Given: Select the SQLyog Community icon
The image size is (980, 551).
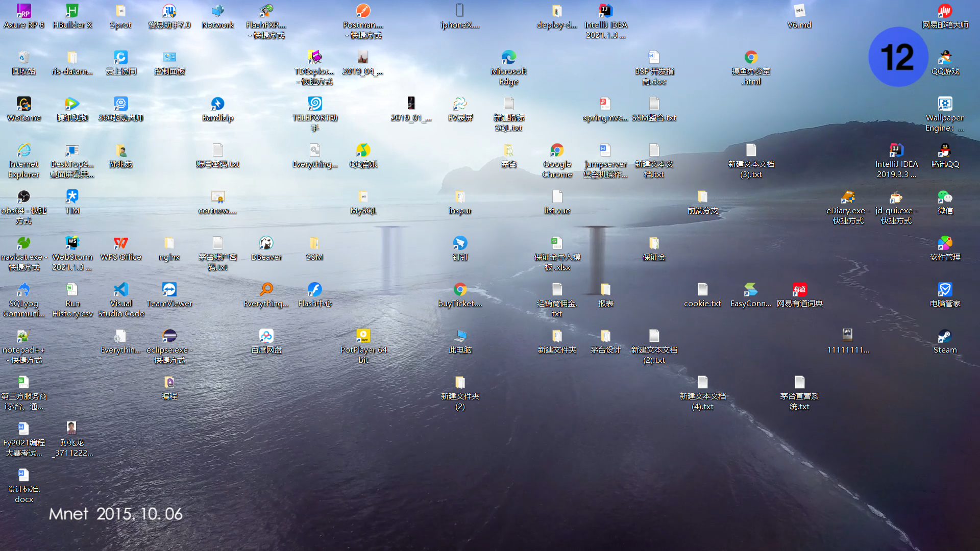Looking at the screenshot, I should (23, 300).
